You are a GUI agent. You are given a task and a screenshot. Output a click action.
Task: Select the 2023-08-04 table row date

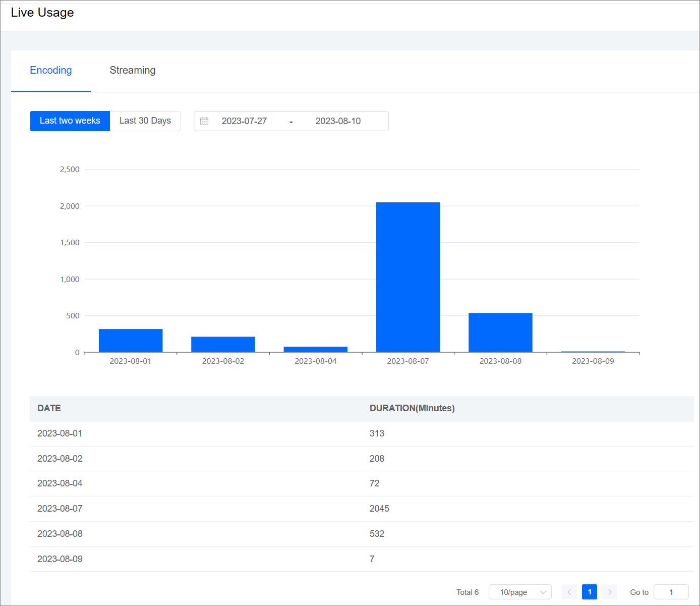click(x=60, y=483)
